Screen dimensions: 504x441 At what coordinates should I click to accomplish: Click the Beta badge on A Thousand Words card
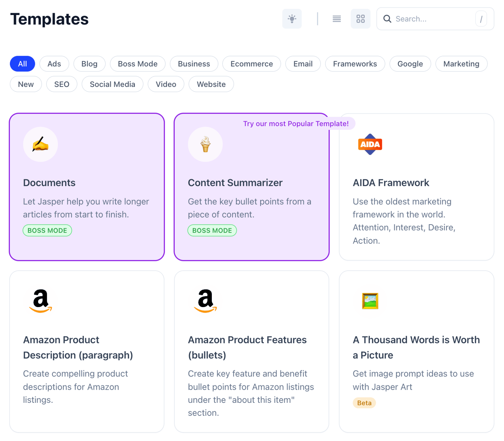364,402
